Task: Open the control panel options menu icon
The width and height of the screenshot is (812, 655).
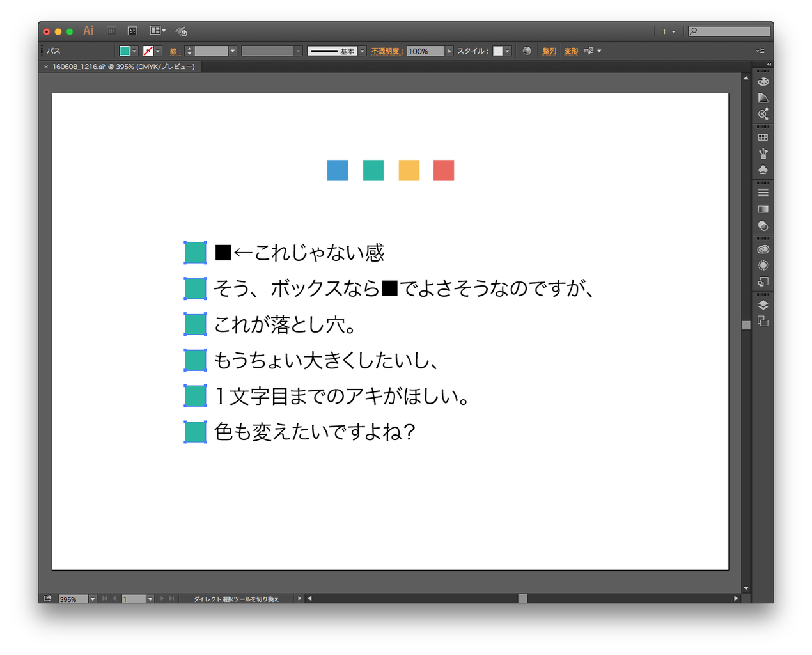Action: tap(760, 51)
